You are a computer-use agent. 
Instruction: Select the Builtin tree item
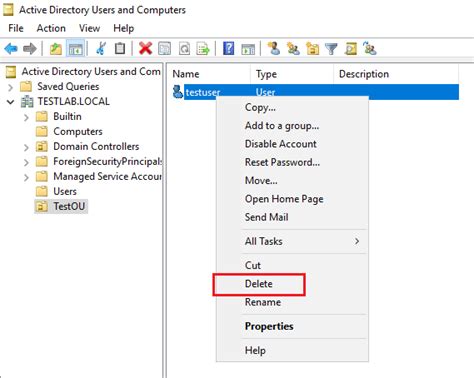(x=67, y=116)
